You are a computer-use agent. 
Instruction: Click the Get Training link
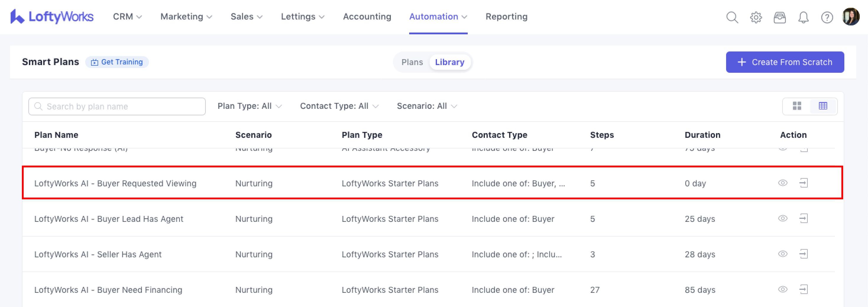click(x=117, y=62)
